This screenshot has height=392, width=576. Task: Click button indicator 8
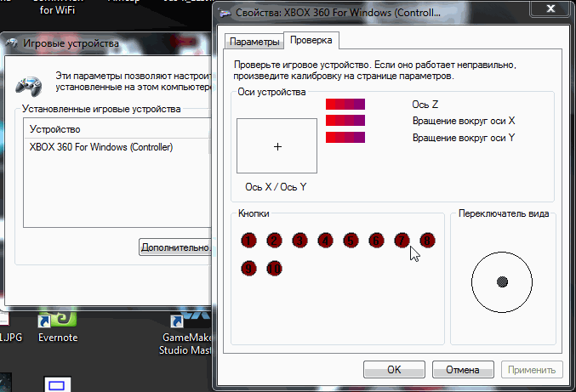pos(427,241)
